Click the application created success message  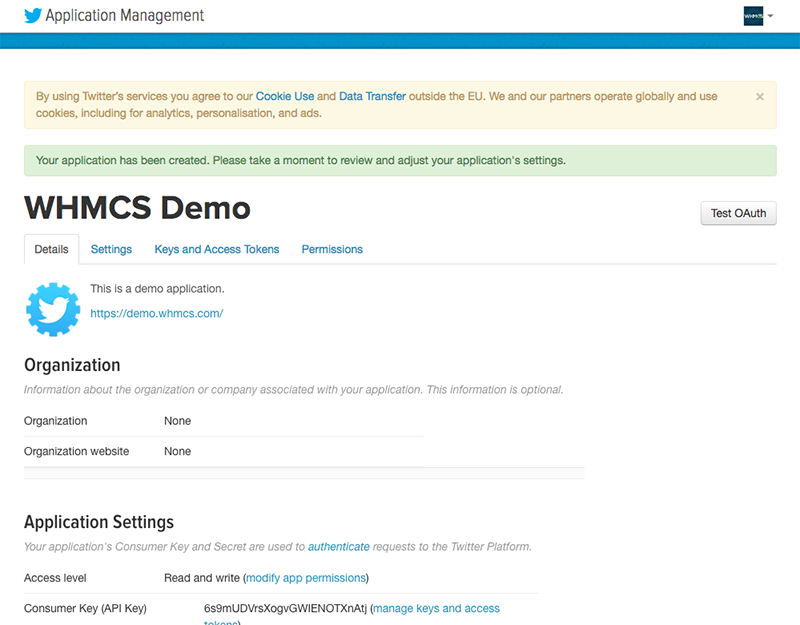click(400, 160)
